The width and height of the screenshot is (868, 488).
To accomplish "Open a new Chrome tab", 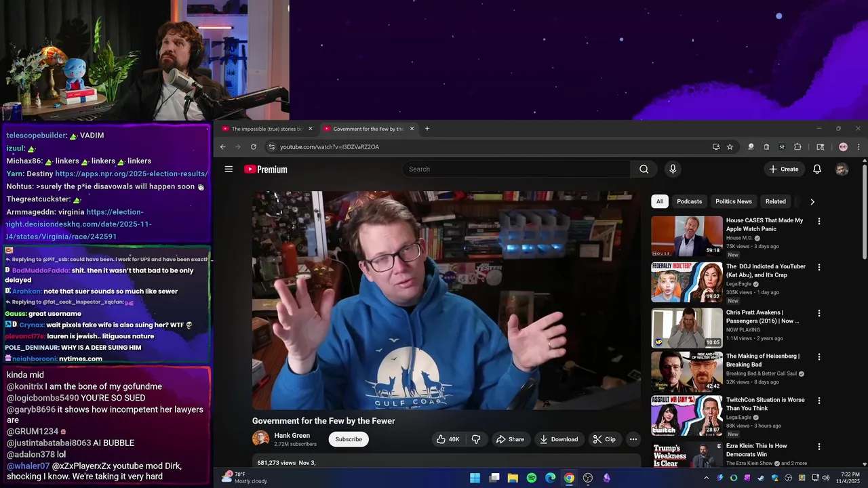I will click(x=427, y=129).
